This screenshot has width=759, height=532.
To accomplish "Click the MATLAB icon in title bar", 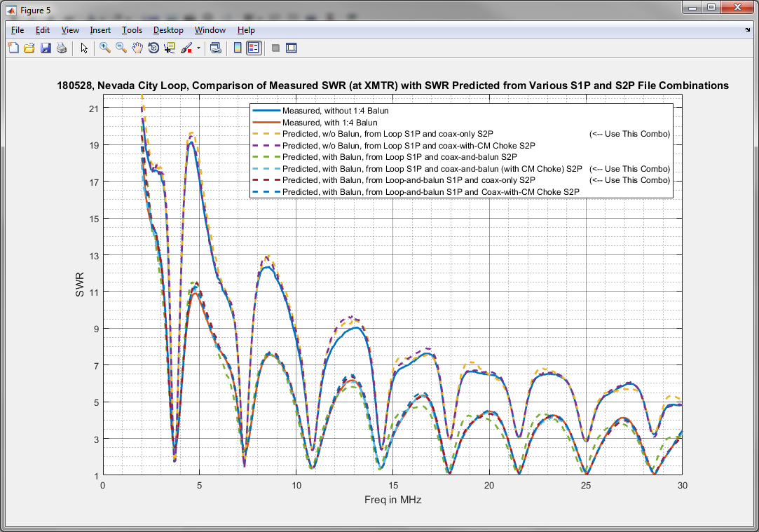I will [11, 11].
